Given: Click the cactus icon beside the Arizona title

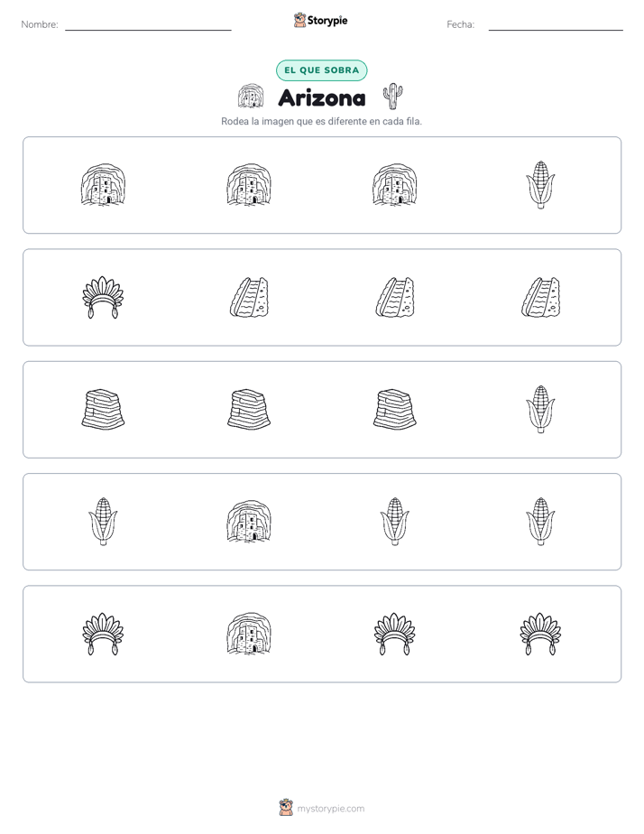Looking at the screenshot, I should (x=392, y=97).
